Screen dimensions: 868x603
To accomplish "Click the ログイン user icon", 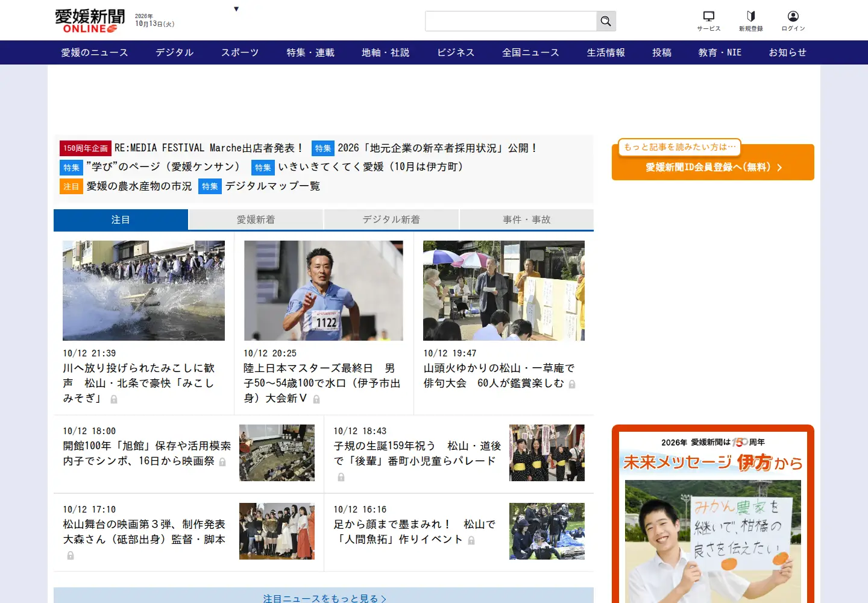I will [x=793, y=21].
